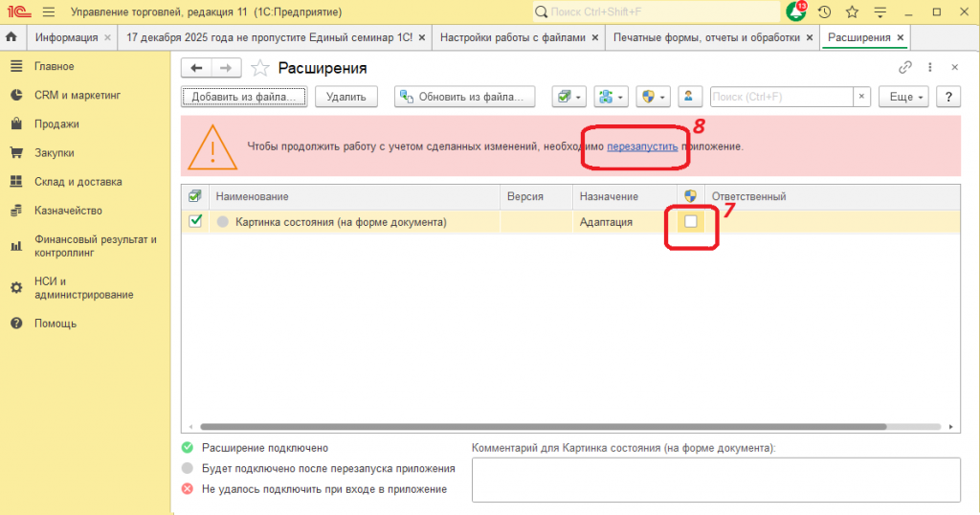The image size is (980, 515).
Task: Expand the Еще menu
Action: click(903, 97)
